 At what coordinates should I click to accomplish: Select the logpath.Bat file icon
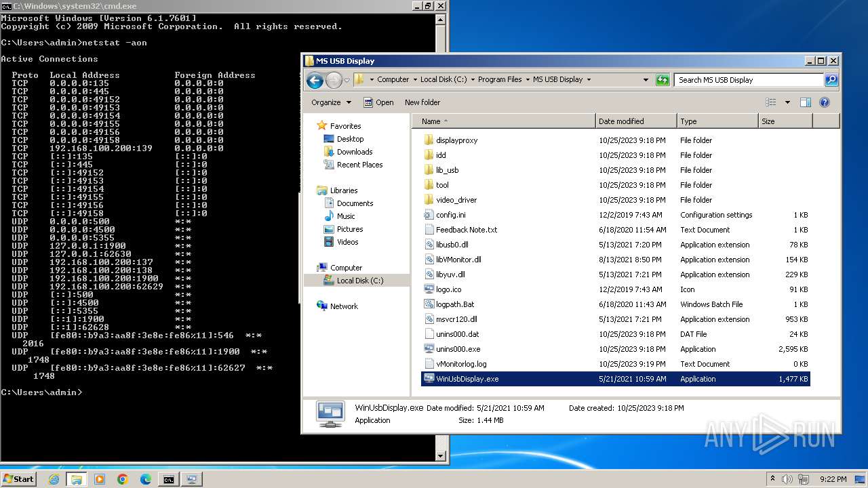[x=429, y=304]
